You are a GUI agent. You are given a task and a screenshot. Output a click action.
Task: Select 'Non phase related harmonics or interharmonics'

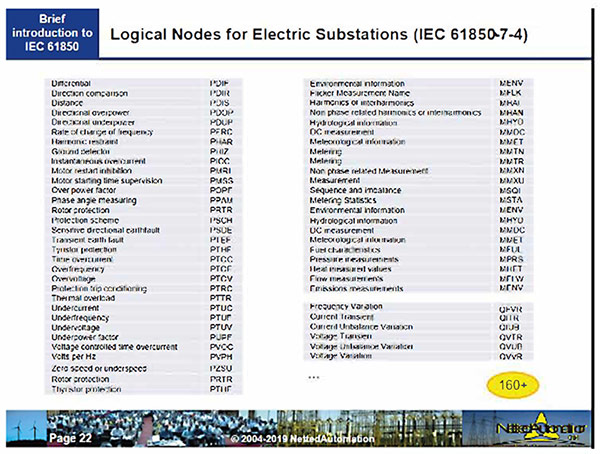click(396, 113)
